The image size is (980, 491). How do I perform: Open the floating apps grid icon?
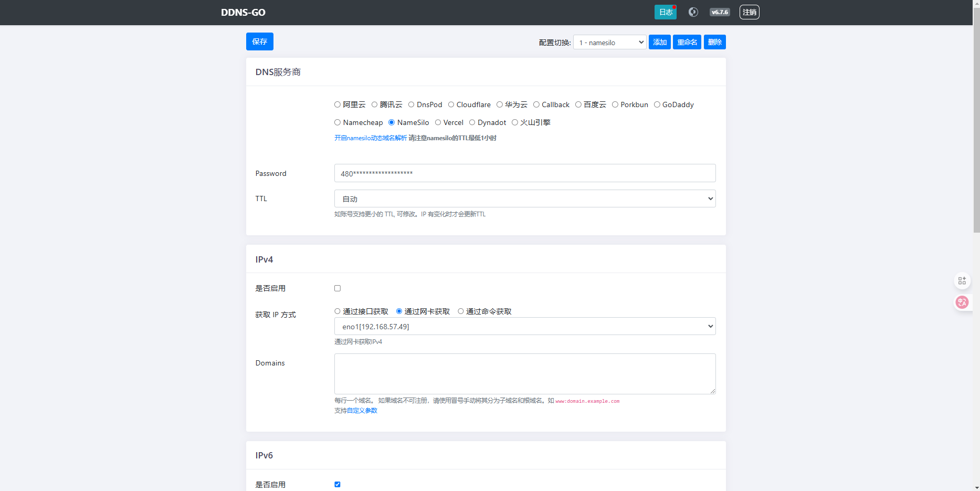click(x=962, y=281)
